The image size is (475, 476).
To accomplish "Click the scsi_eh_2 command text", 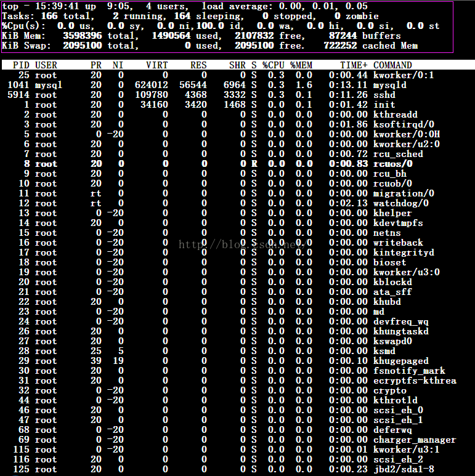I will (x=398, y=459).
